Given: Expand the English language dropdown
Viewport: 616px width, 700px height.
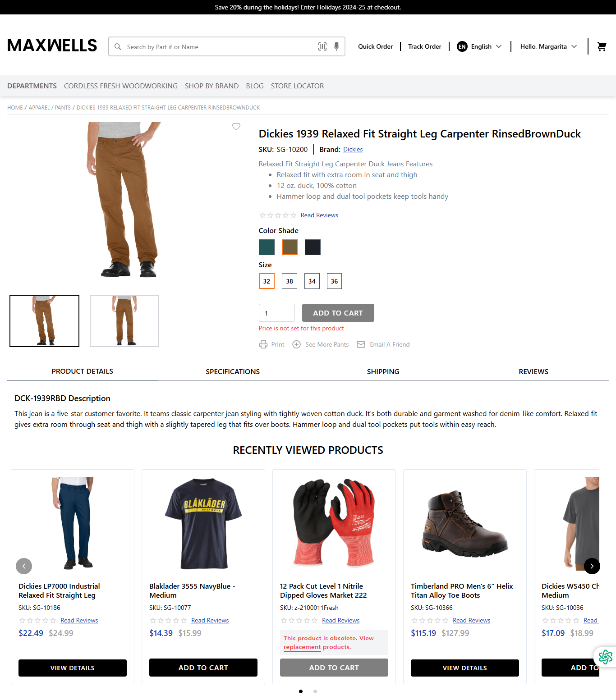Looking at the screenshot, I should (479, 46).
